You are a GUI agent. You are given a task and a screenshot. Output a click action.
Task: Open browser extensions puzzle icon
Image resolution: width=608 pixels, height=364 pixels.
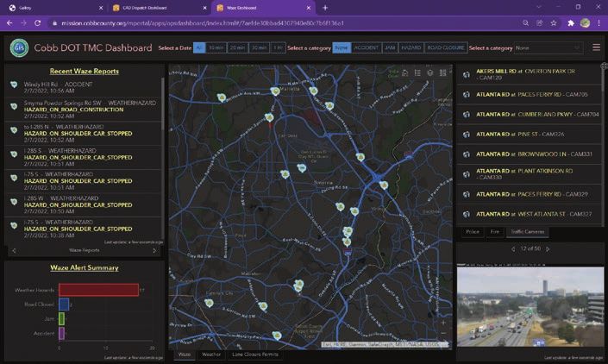click(571, 23)
